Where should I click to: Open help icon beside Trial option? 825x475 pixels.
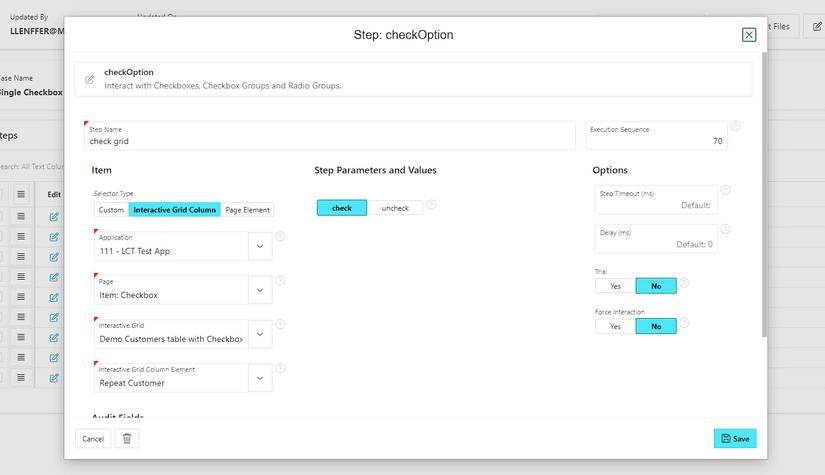684,282
